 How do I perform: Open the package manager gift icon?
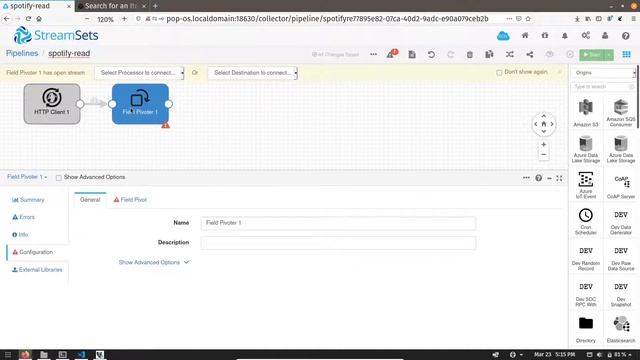[x=545, y=36]
